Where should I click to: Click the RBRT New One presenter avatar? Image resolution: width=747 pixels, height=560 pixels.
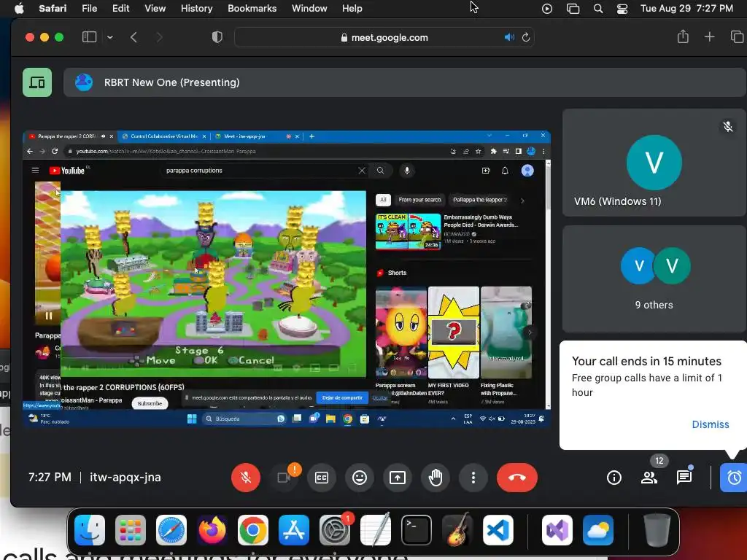tap(84, 82)
